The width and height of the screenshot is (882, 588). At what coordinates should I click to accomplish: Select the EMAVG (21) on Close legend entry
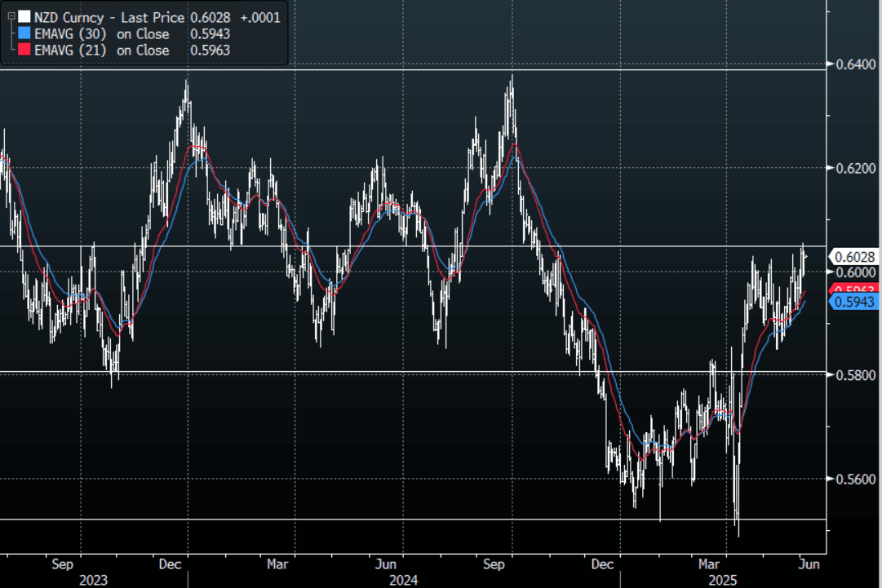[102, 51]
